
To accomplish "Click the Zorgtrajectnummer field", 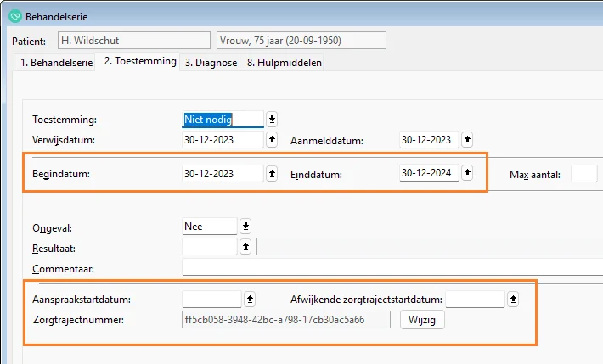I will (286, 320).
